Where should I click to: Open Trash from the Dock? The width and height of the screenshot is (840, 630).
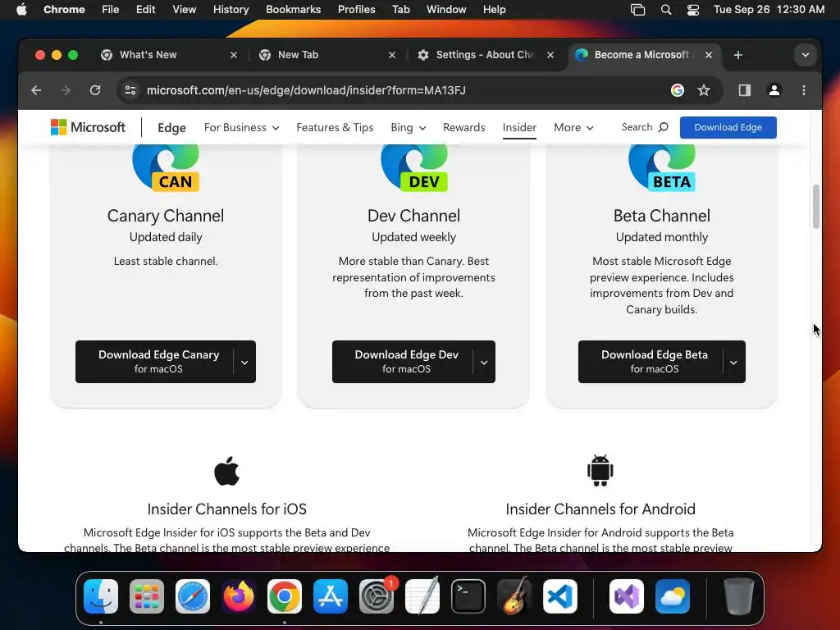(739, 596)
